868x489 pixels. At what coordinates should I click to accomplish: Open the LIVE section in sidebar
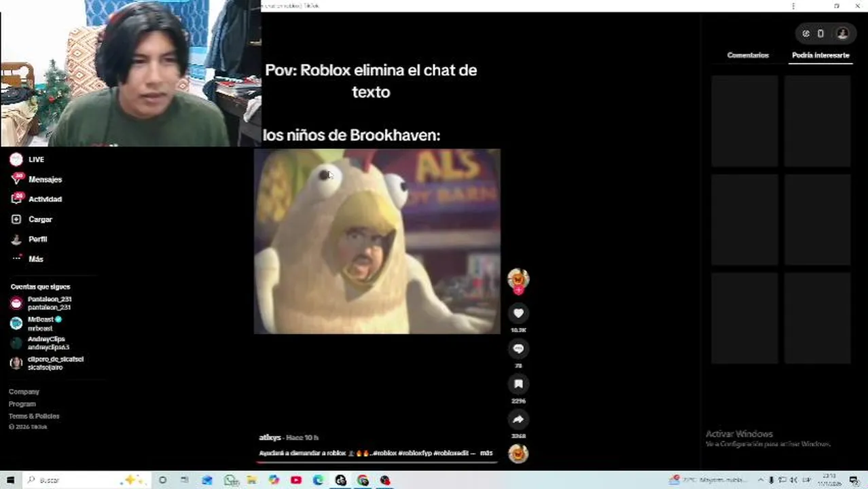tap(27, 160)
